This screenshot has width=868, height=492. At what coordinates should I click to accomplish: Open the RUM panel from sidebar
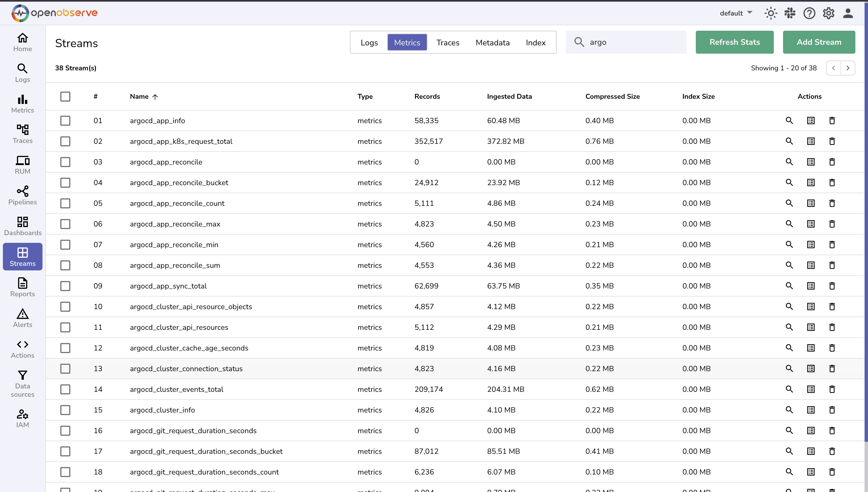22,164
